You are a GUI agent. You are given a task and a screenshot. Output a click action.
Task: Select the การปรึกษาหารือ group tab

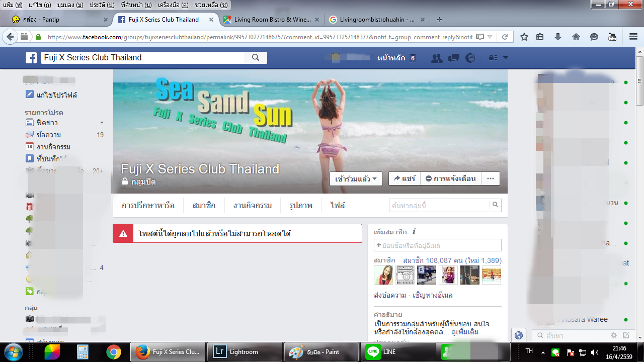pos(148,206)
